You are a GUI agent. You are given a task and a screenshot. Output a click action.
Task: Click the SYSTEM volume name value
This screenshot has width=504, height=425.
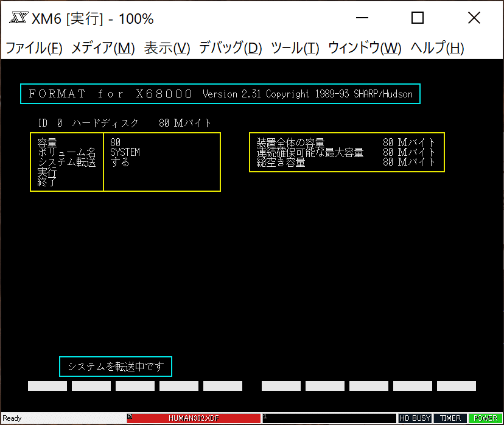click(125, 152)
